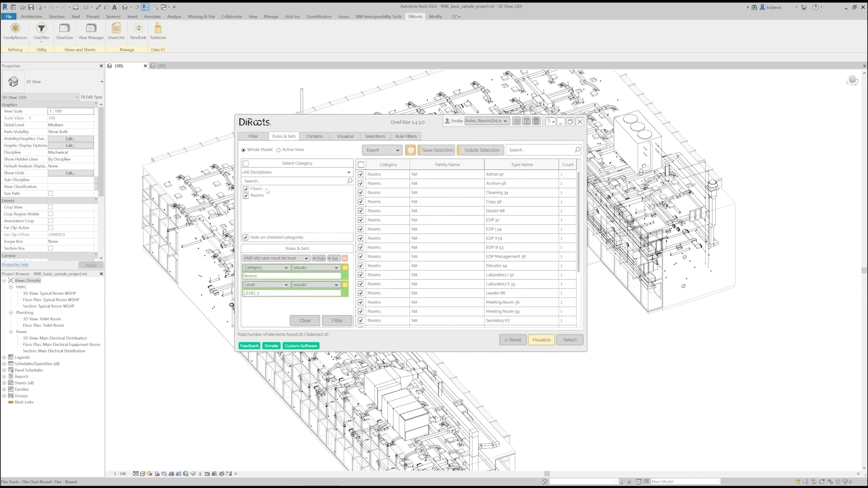Screen dimensions: 868x488
Task: Toggle the Select Category header checkbox
Action: click(x=246, y=164)
